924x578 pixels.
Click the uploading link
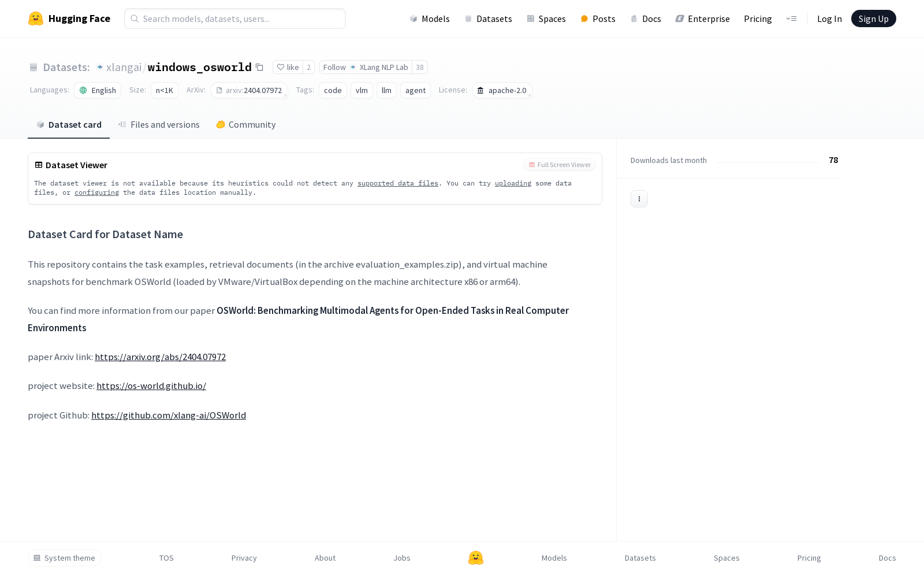coord(513,183)
